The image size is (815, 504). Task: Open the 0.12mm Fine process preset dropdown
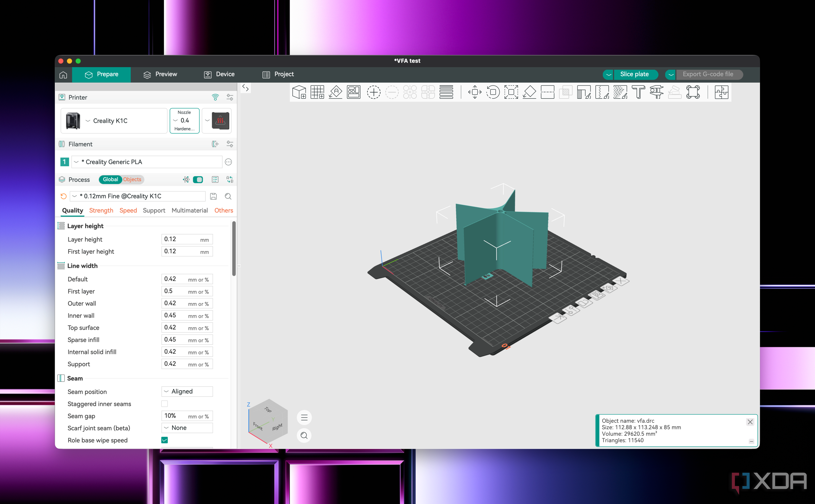[138, 196]
